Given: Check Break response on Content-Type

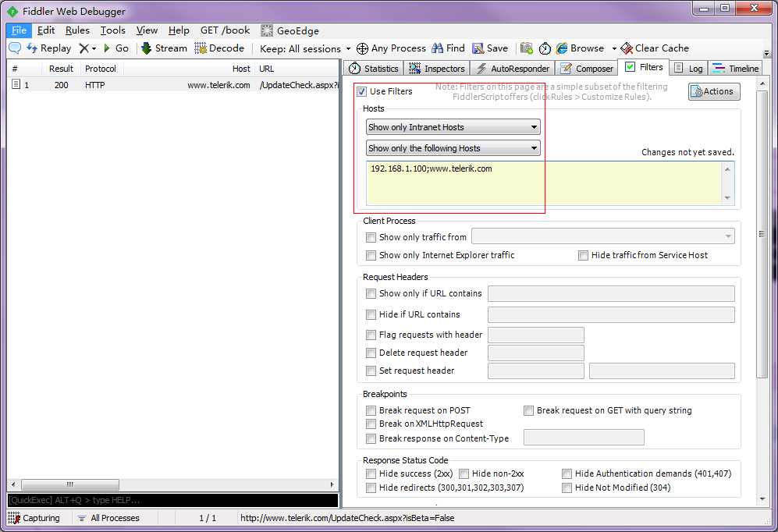Looking at the screenshot, I should [371, 439].
